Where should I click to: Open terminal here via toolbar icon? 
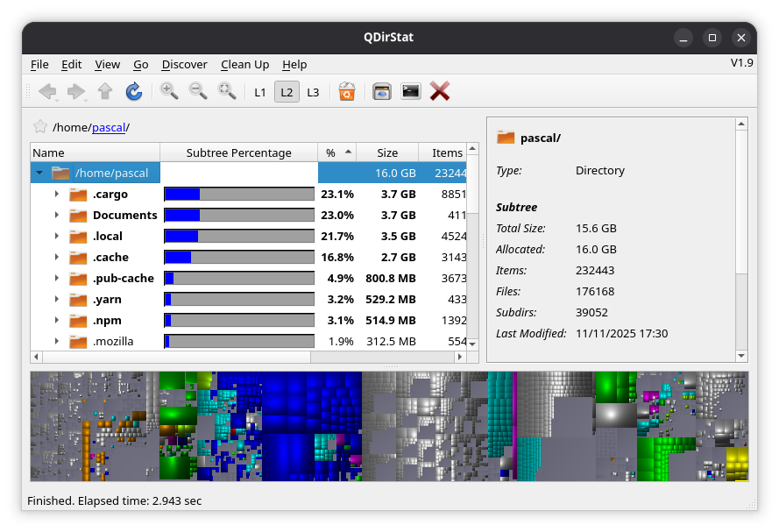(410, 91)
